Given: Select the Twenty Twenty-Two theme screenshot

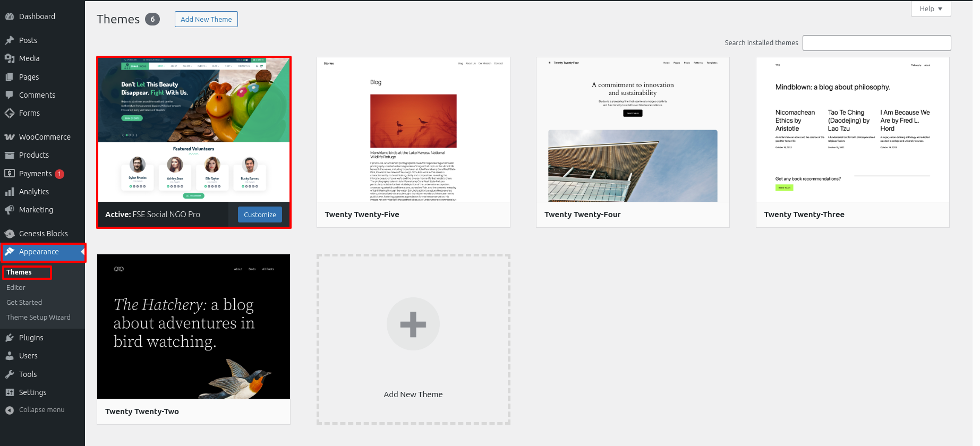Looking at the screenshot, I should tap(194, 327).
